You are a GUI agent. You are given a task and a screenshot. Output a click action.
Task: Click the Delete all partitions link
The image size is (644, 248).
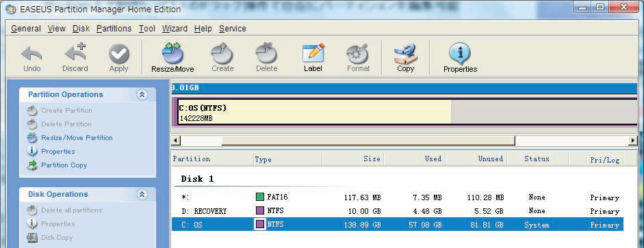(71, 210)
